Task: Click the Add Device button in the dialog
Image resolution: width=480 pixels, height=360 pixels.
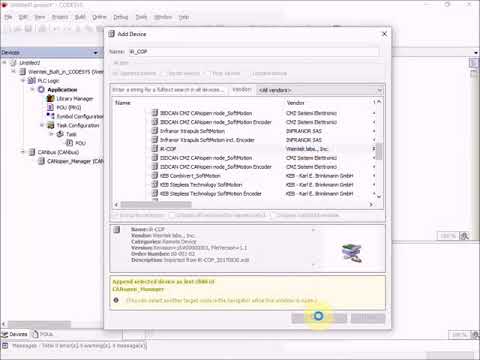Action: pos(319,318)
